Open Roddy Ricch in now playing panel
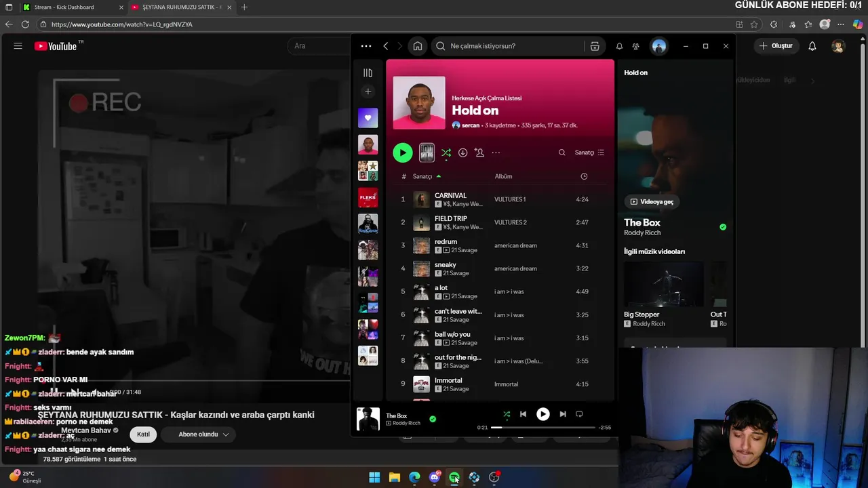This screenshot has height=488, width=868. [x=642, y=233]
